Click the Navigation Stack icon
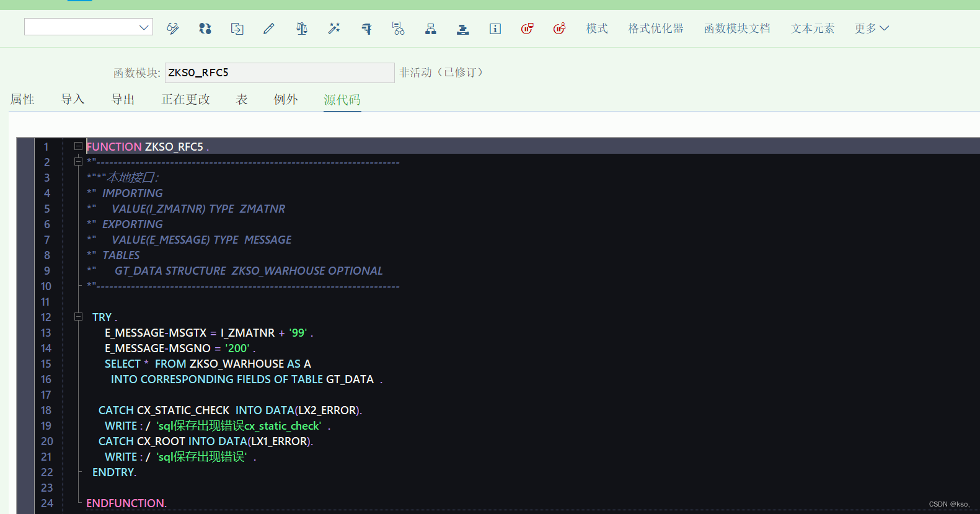This screenshot has height=514, width=980. tap(463, 29)
